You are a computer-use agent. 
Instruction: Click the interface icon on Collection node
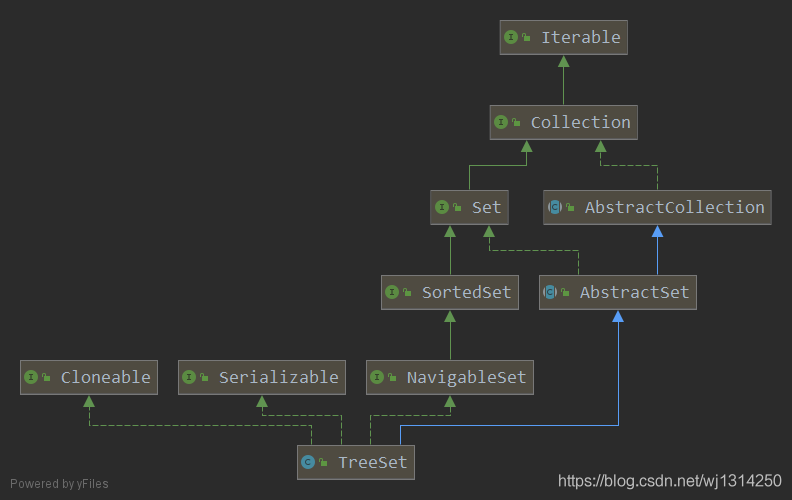501,122
